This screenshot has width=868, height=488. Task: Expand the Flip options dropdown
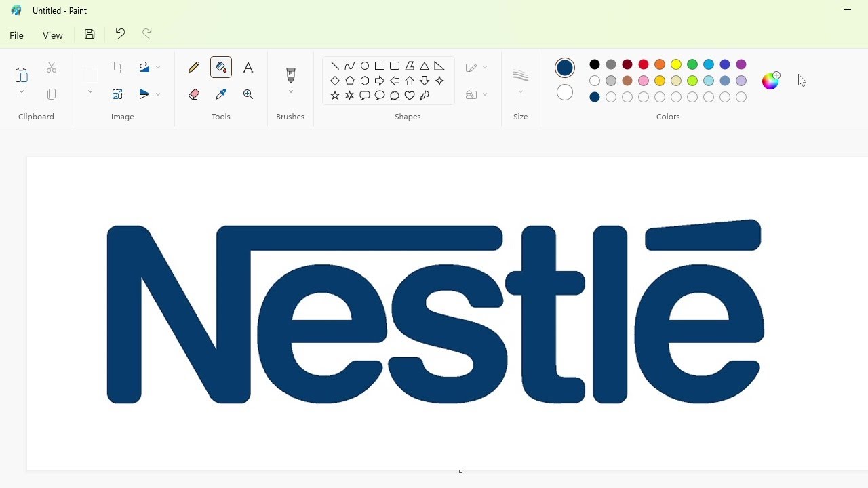pyautogui.click(x=158, y=94)
